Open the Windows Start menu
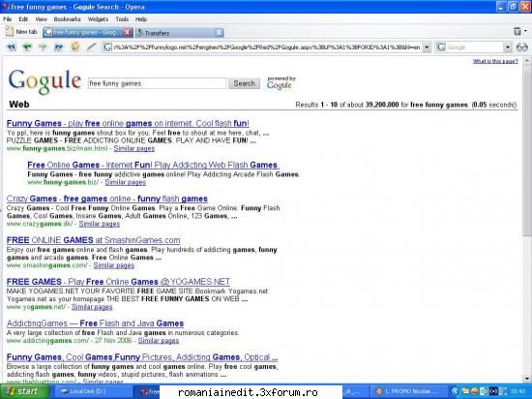 [x=24, y=391]
